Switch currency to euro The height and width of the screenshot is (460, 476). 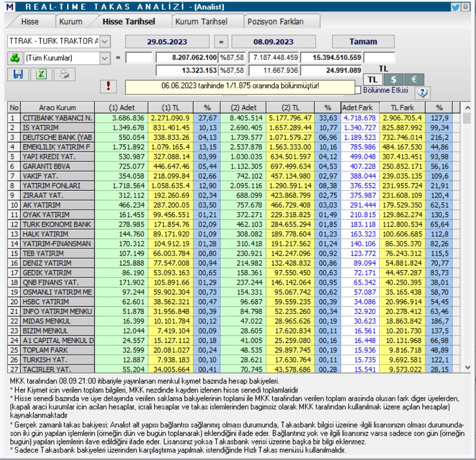[414, 79]
